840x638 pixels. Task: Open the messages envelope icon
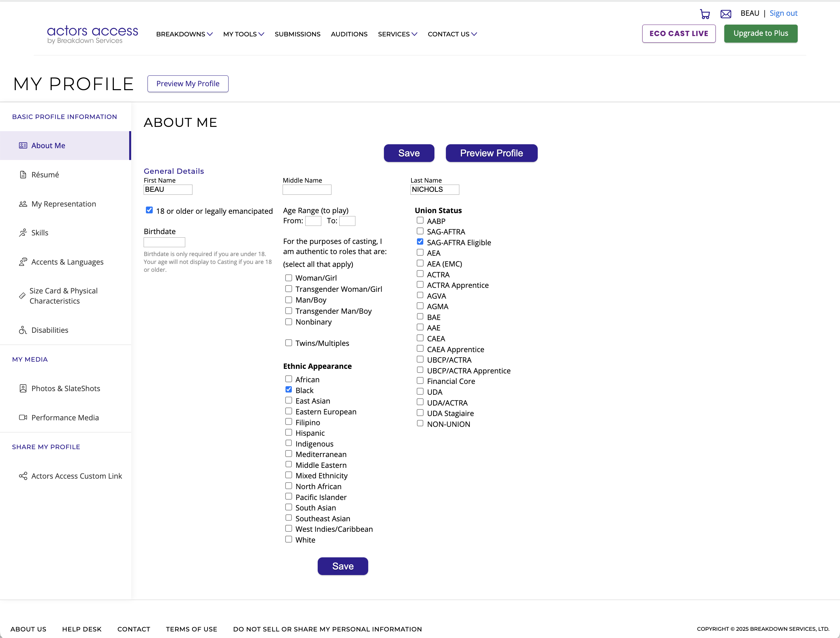pyautogui.click(x=726, y=14)
